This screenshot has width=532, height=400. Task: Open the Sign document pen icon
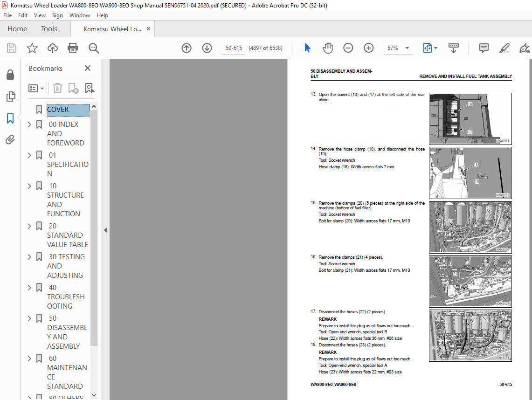coord(524,48)
